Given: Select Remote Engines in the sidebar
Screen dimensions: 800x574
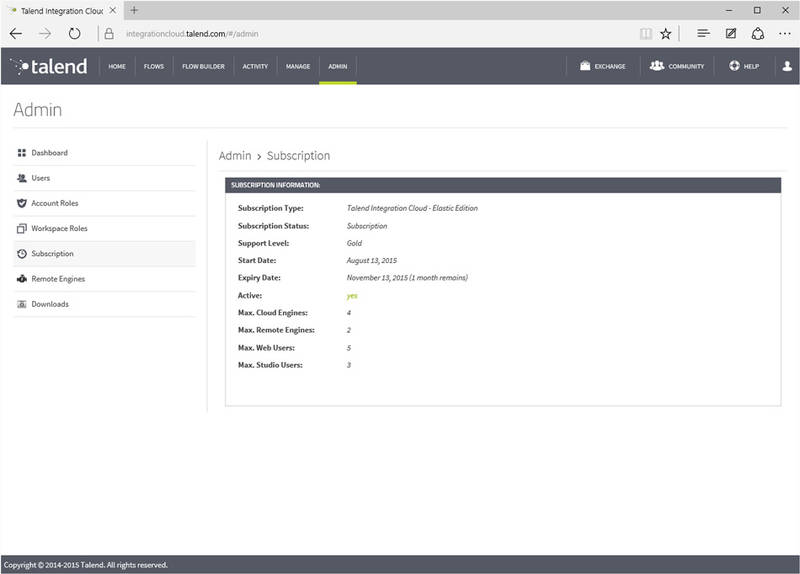Looking at the screenshot, I should point(104,279).
